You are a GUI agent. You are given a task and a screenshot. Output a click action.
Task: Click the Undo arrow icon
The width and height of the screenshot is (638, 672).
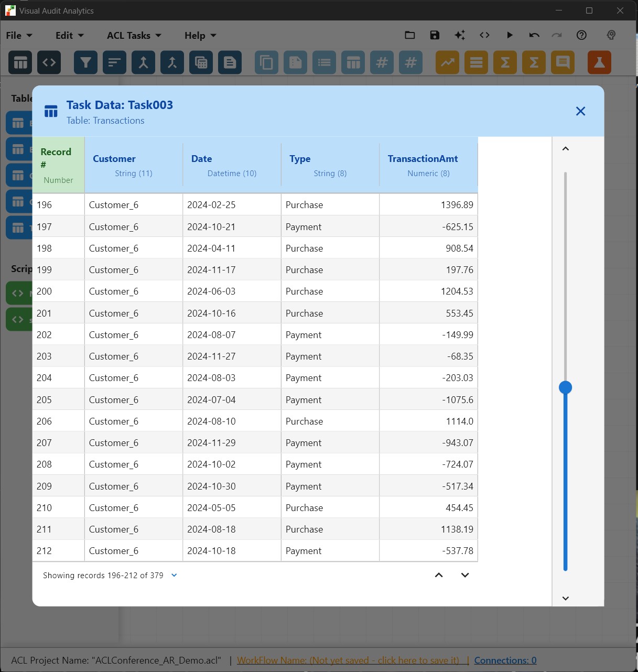(x=534, y=35)
